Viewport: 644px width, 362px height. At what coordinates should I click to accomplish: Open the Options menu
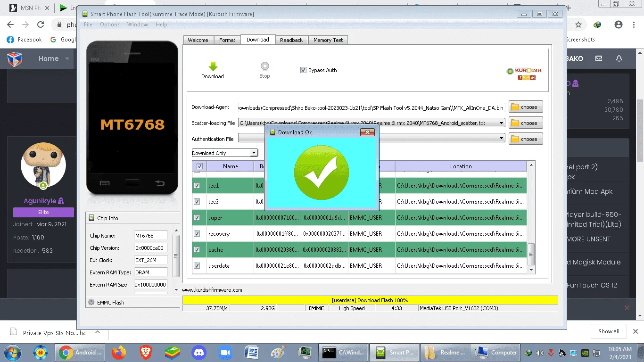[109, 25]
